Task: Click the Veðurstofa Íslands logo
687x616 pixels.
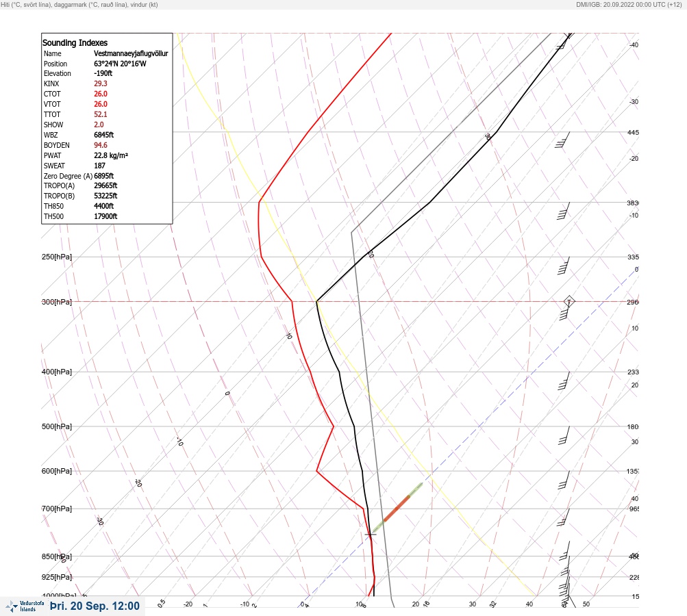Action: (25, 606)
